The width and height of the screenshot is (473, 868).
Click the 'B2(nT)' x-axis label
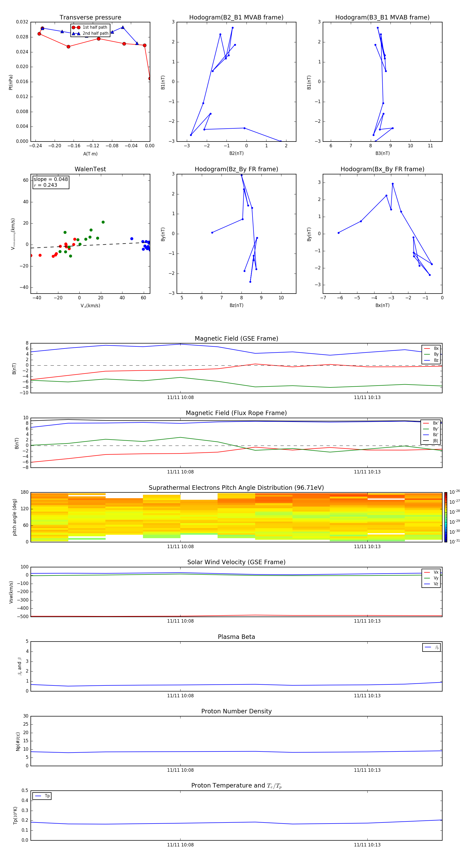236,153
